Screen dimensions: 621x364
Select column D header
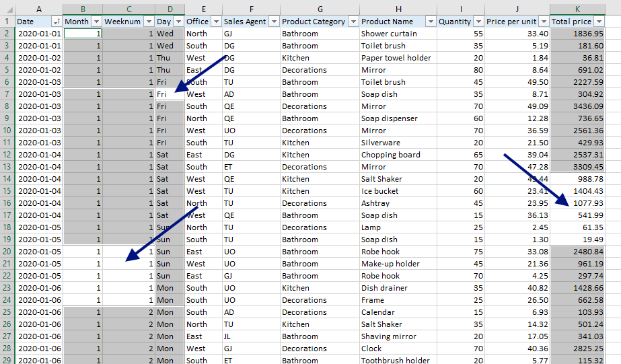click(170, 9)
